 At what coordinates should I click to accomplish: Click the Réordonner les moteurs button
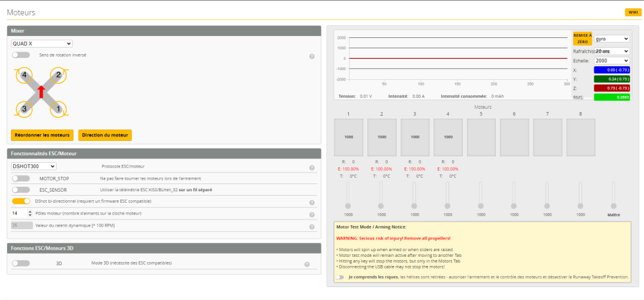[42, 135]
